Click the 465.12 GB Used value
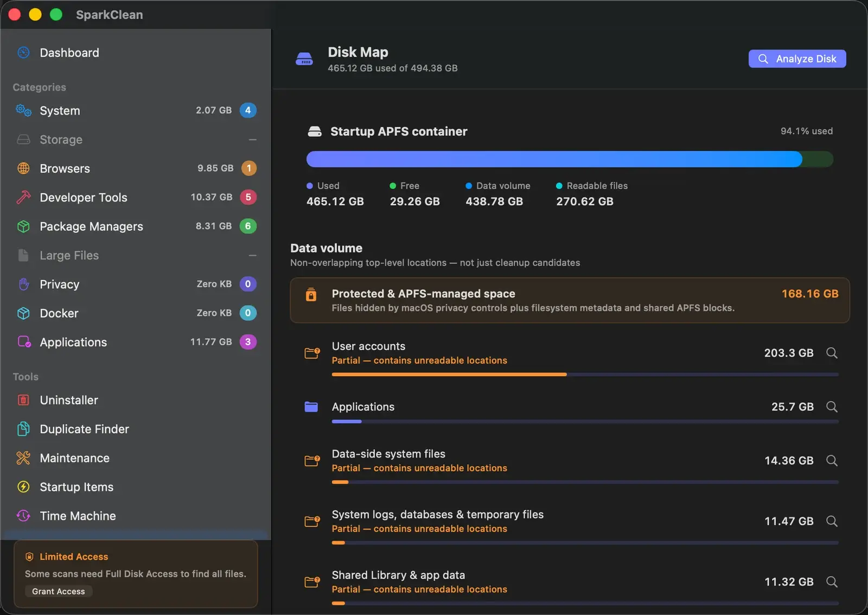Image resolution: width=868 pixels, height=615 pixels. tap(335, 201)
